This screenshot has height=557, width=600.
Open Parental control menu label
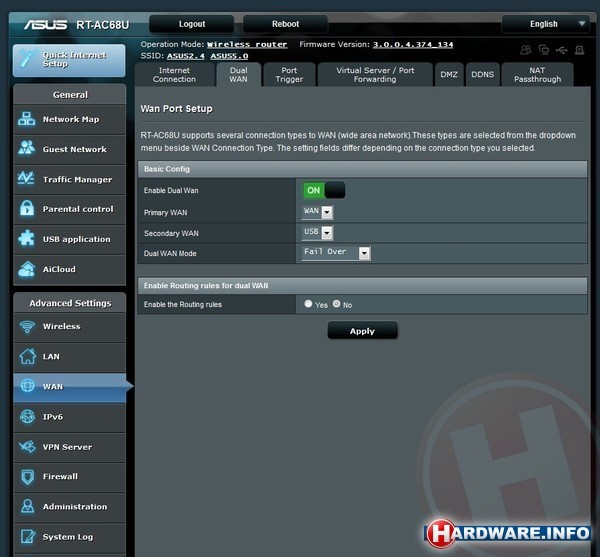[78, 209]
